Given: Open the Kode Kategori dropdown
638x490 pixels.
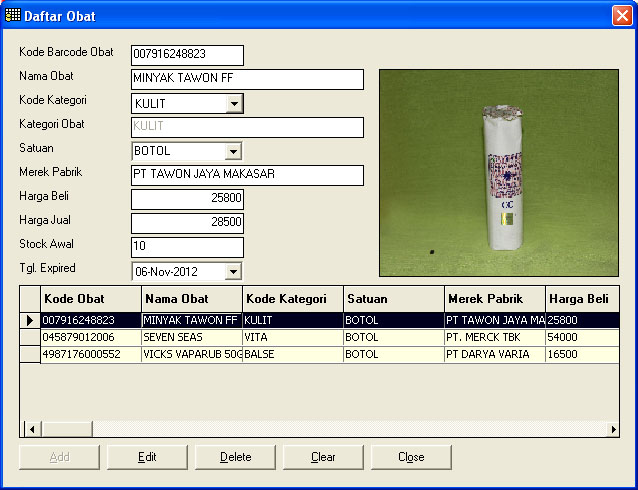Looking at the screenshot, I should tap(234, 103).
